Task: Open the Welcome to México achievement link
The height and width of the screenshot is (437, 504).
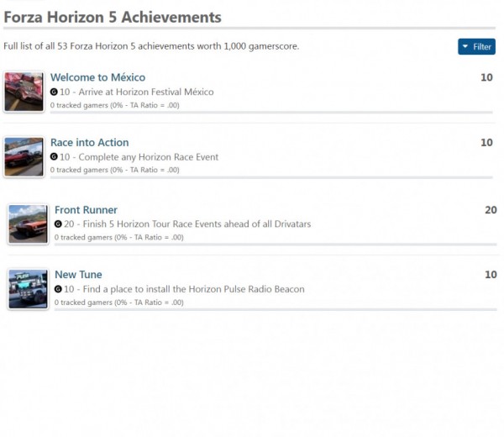Action: tap(97, 77)
